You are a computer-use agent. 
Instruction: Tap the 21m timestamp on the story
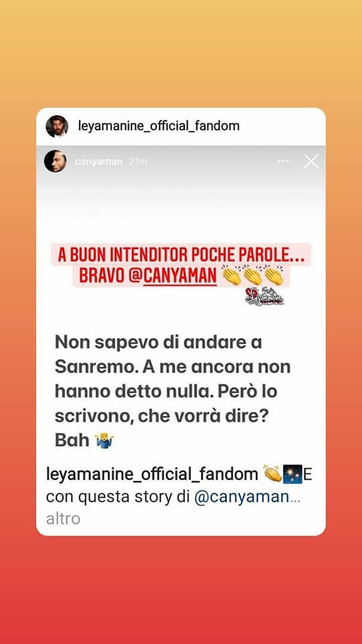click(138, 162)
